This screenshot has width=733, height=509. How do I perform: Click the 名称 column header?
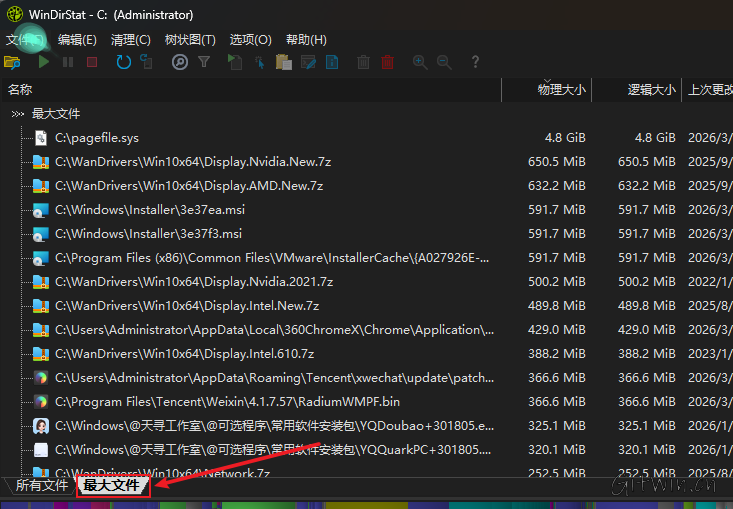(20, 90)
